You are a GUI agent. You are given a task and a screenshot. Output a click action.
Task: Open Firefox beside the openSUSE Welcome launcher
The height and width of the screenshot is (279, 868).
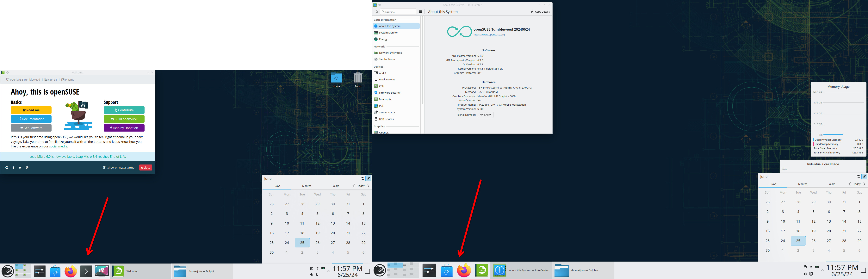(x=464, y=270)
